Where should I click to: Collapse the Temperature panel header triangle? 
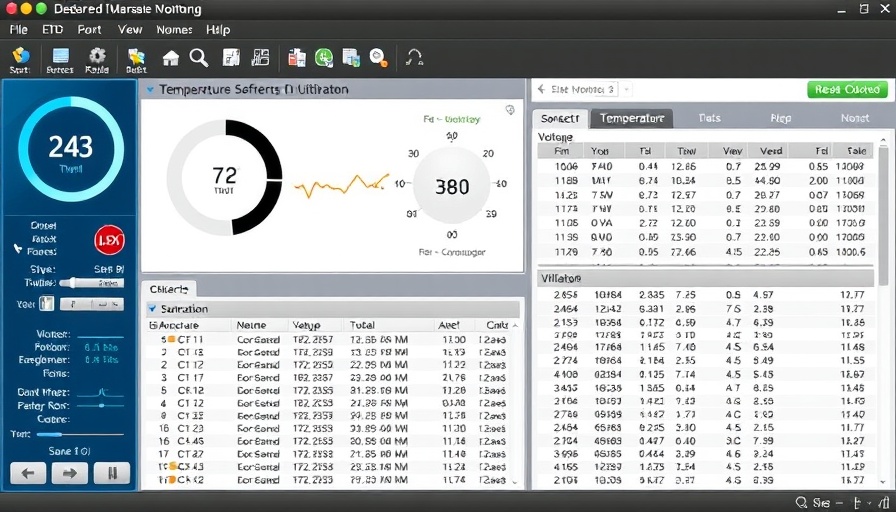coord(150,90)
